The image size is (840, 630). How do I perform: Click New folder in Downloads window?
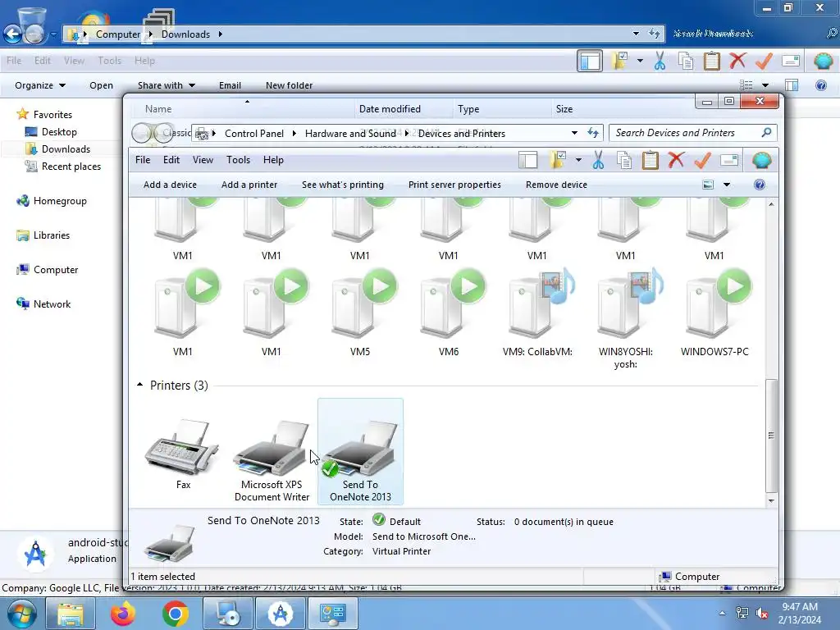tap(289, 85)
